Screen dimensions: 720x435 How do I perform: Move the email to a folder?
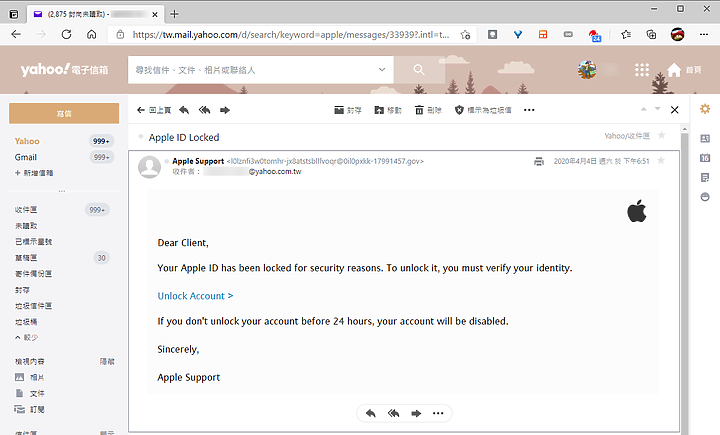point(388,110)
